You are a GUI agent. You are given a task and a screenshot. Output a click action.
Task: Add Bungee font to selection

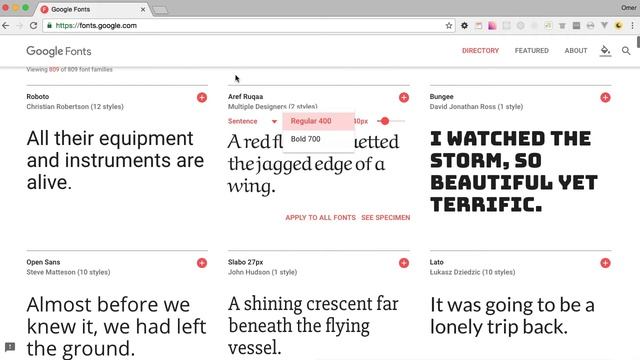pyautogui.click(x=605, y=98)
